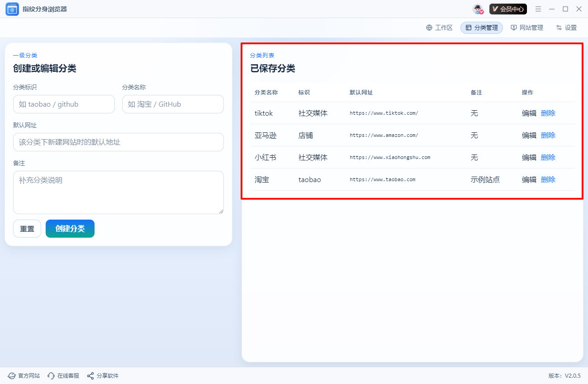Edit the 小红书 category
The width and height of the screenshot is (588, 384).
(529, 157)
